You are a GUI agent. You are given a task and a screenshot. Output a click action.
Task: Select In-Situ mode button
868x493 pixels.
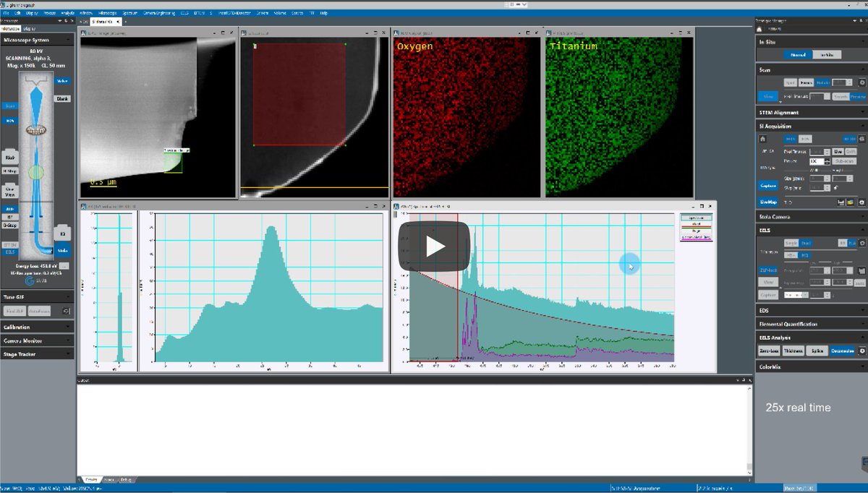click(x=827, y=55)
